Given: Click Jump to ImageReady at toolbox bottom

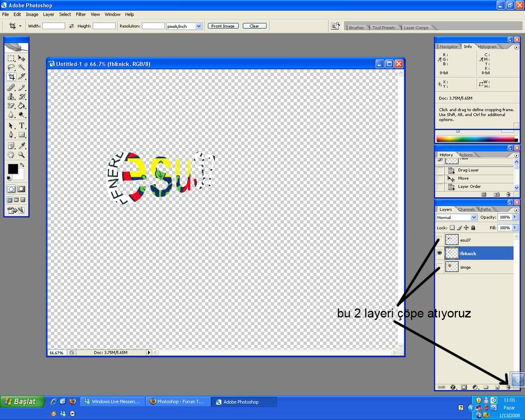Looking at the screenshot, I should click(x=16, y=210).
